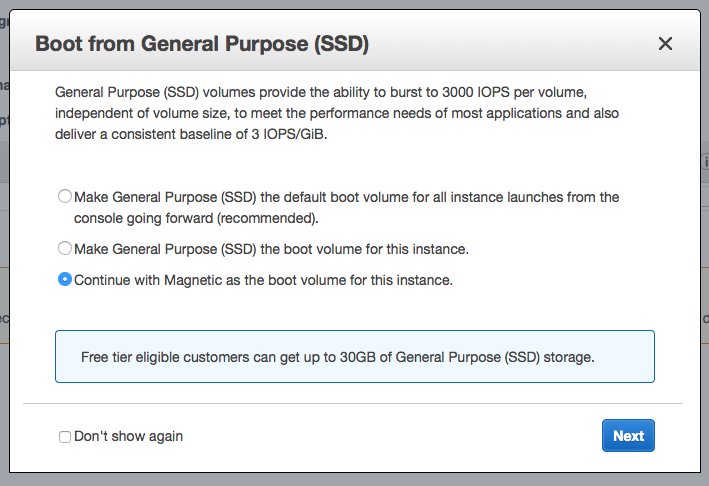Click the '30GB of General Purpose (SSD) storage' text
The image size is (709, 486).
coord(478,357)
